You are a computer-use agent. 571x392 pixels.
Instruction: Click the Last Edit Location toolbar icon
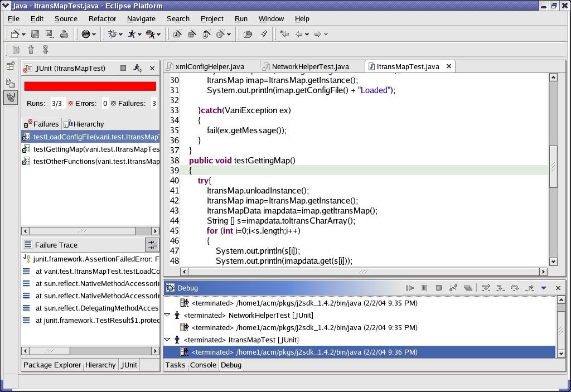(285, 34)
